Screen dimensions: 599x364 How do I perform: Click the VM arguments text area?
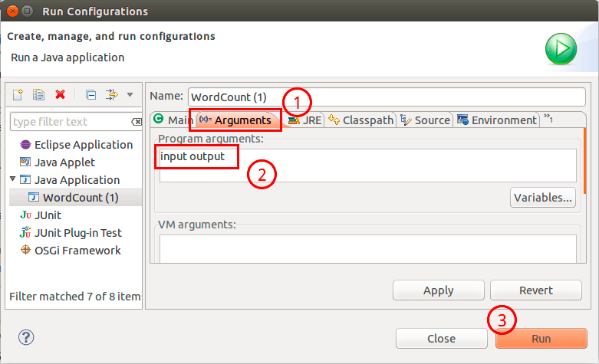(x=367, y=248)
